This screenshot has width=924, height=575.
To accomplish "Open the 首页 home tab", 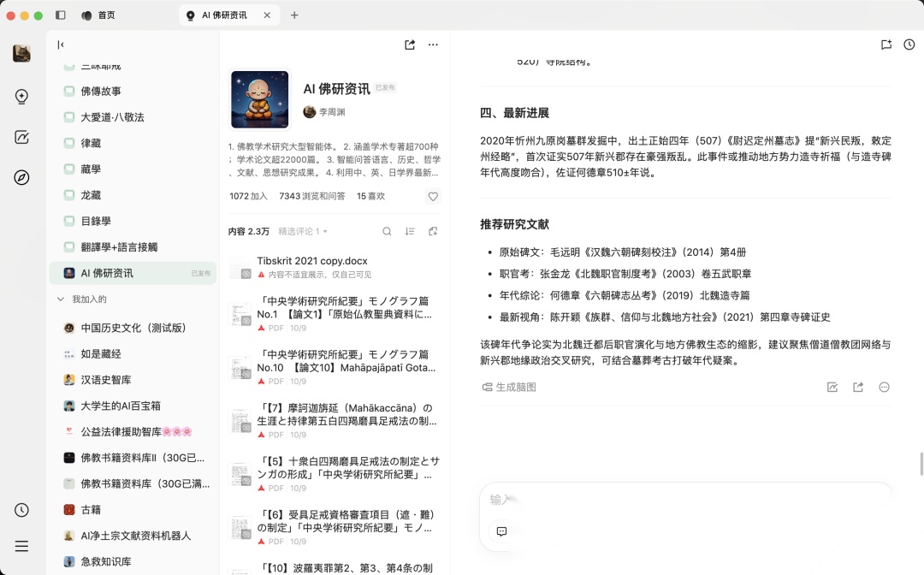I will [x=98, y=15].
